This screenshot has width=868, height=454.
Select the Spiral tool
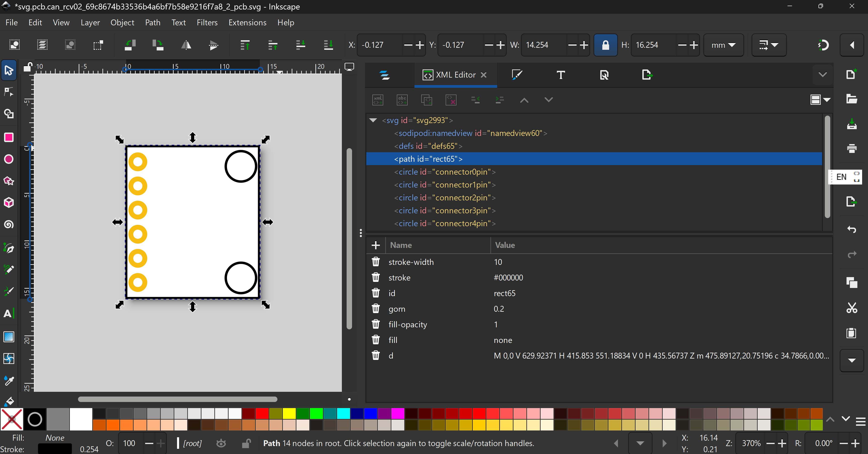(9, 224)
